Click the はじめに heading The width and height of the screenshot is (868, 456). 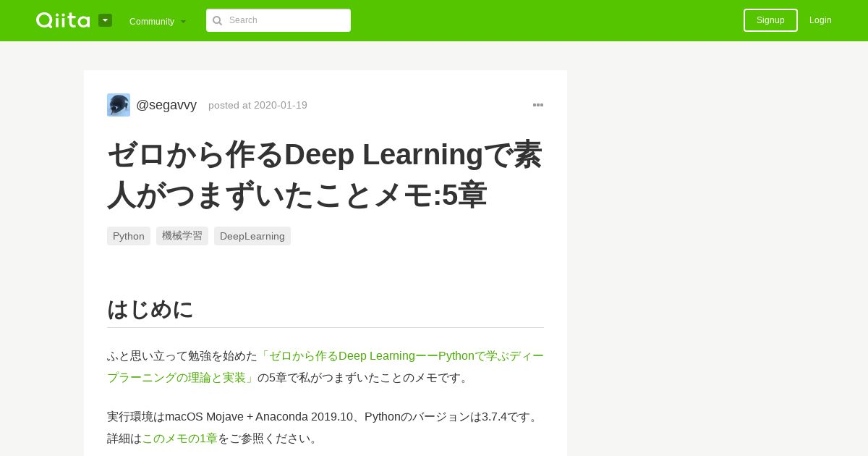coord(150,309)
